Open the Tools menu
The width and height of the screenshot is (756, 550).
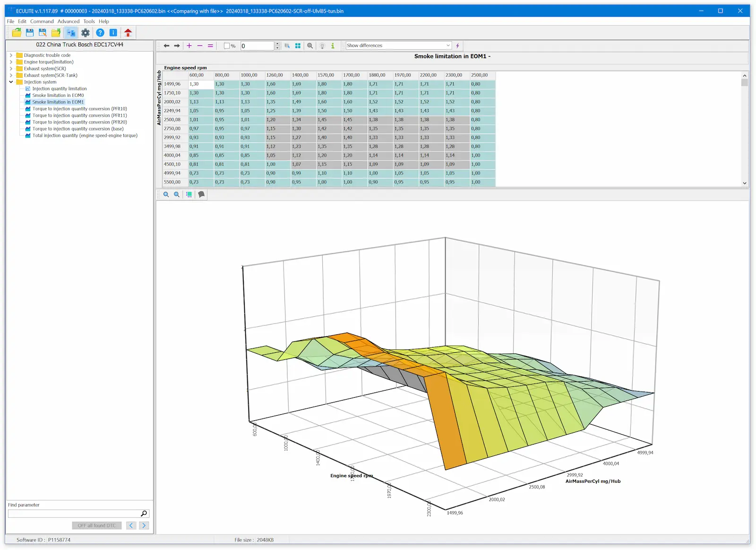pos(89,21)
